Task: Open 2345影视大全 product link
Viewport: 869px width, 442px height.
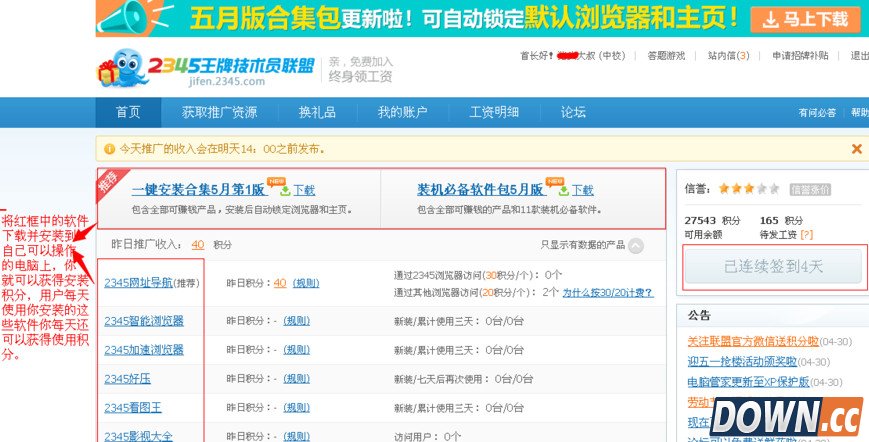Action: (139, 436)
